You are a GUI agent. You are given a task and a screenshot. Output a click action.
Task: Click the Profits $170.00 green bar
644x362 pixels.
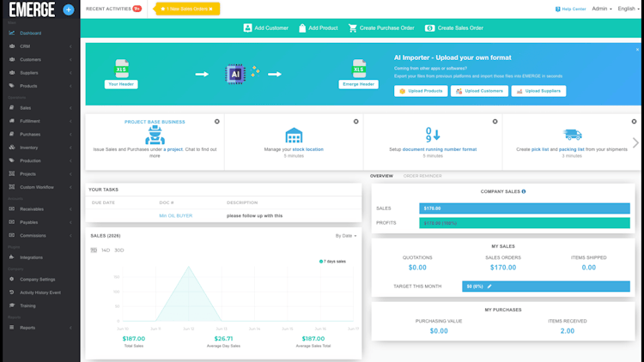(x=525, y=223)
